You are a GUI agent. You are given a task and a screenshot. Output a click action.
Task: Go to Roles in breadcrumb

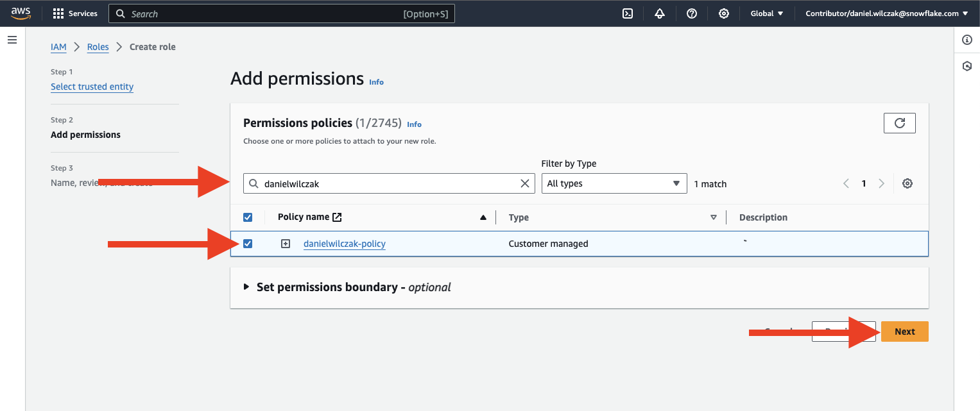(98, 47)
